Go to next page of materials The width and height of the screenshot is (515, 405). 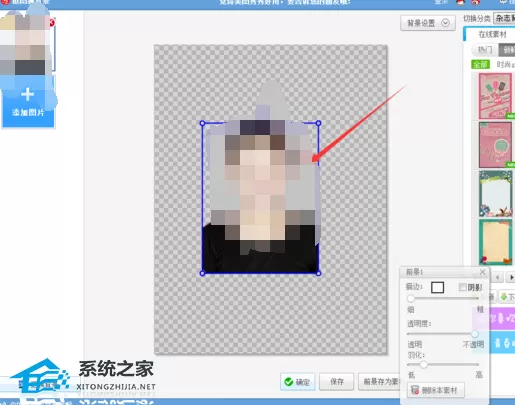(511, 277)
